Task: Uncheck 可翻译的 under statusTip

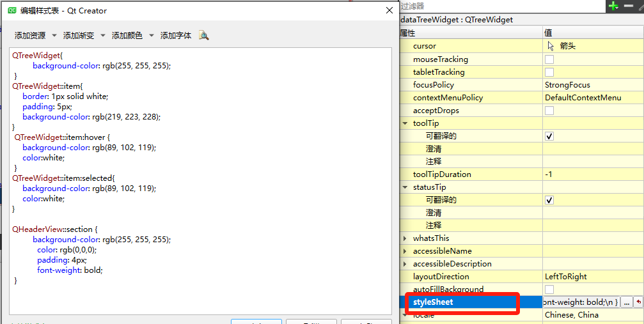Action: point(549,200)
